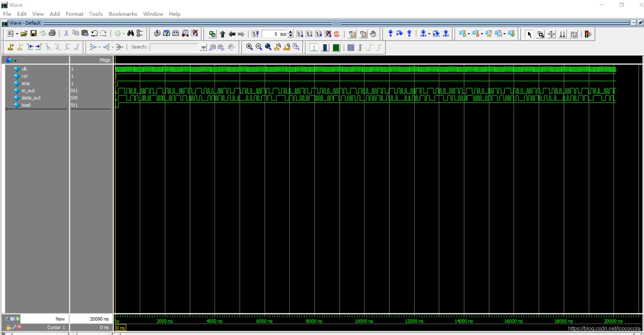This screenshot has width=644, height=335.
Task: Undo the last action
Action: coord(94,33)
